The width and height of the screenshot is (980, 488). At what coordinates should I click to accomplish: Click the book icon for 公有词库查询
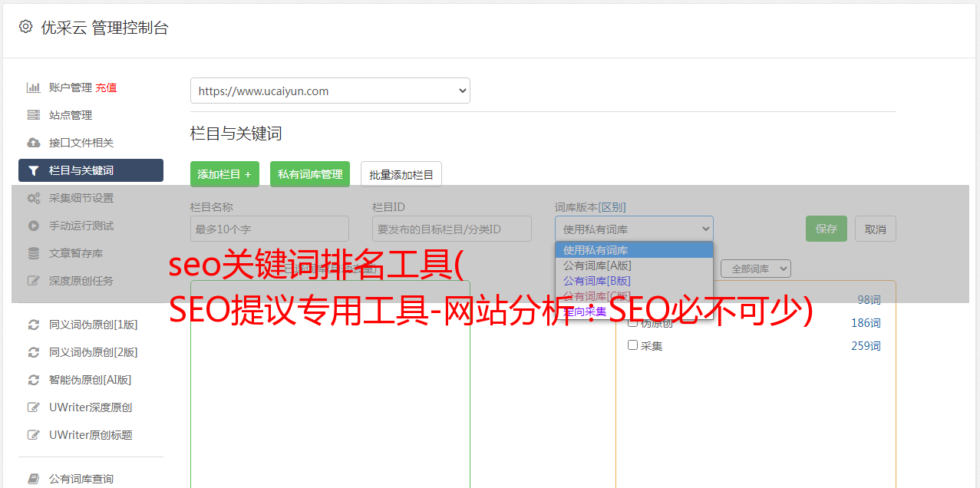pos(33,479)
